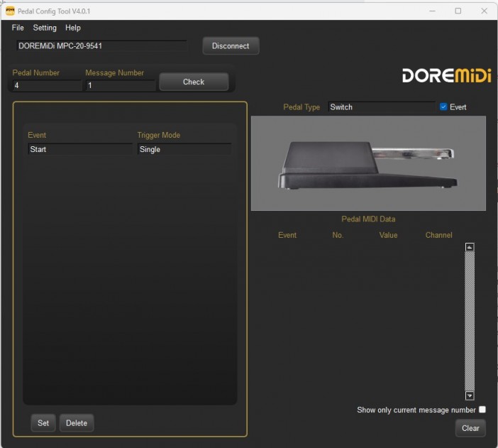Enable Show only current message number checkbox

(482, 410)
